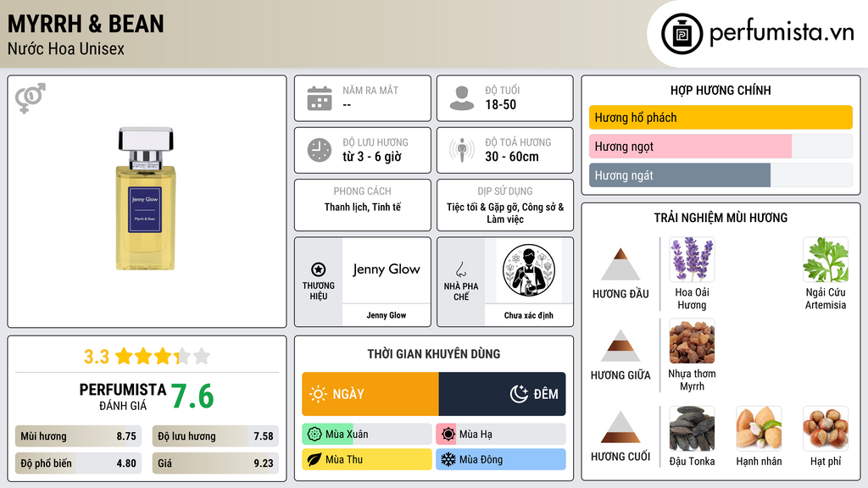
Task: Click the star badge icon above Thương hiệu
Action: [319, 269]
